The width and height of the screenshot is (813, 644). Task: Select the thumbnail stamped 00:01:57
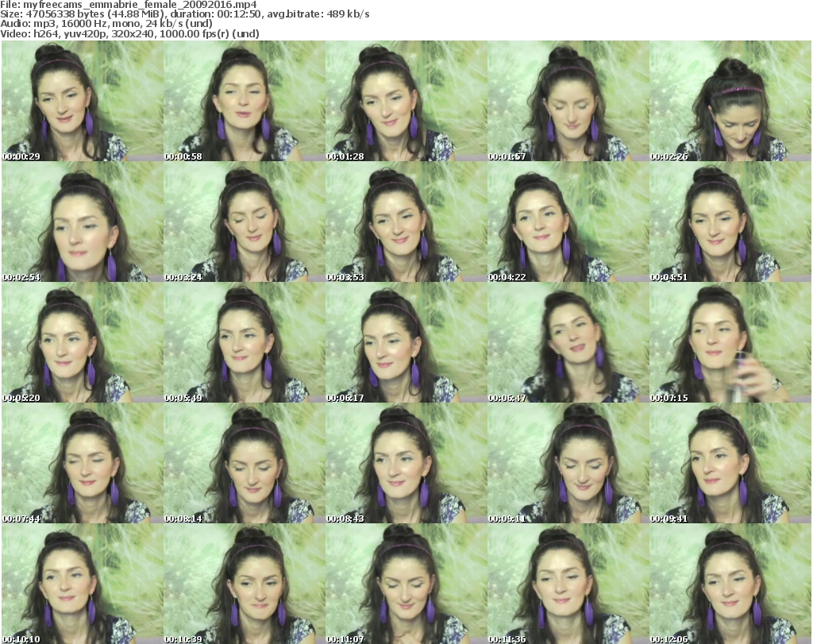568,101
